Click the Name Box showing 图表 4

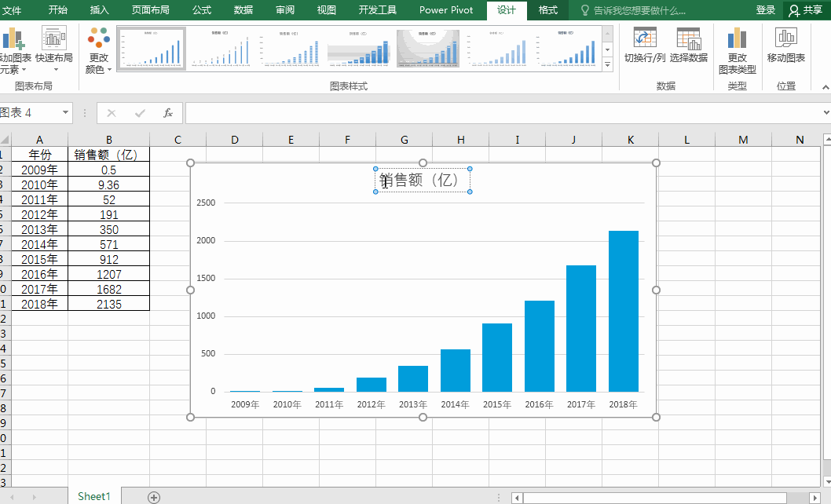point(29,113)
